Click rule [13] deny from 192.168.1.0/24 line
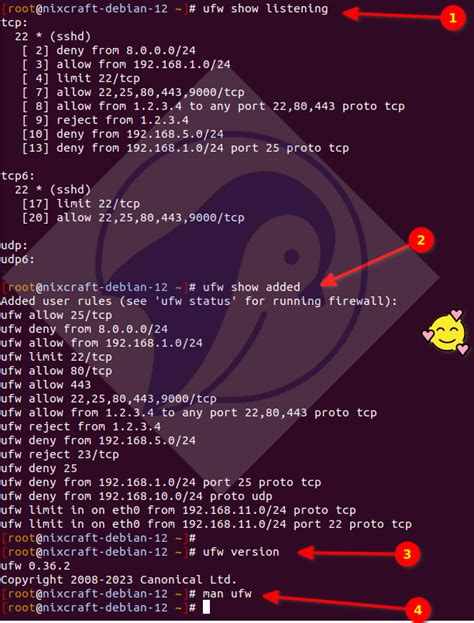 (x=186, y=148)
